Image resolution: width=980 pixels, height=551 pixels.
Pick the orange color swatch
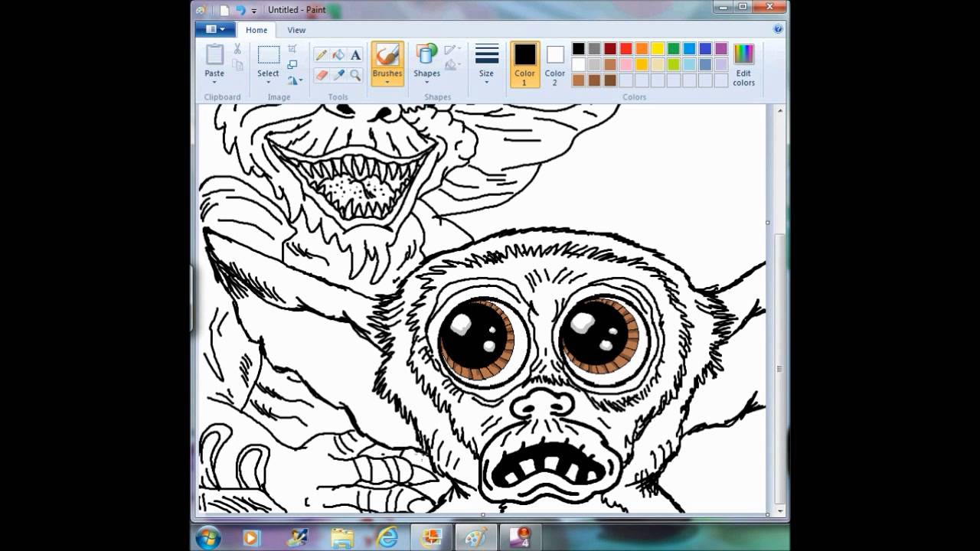[x=642, y=49]
